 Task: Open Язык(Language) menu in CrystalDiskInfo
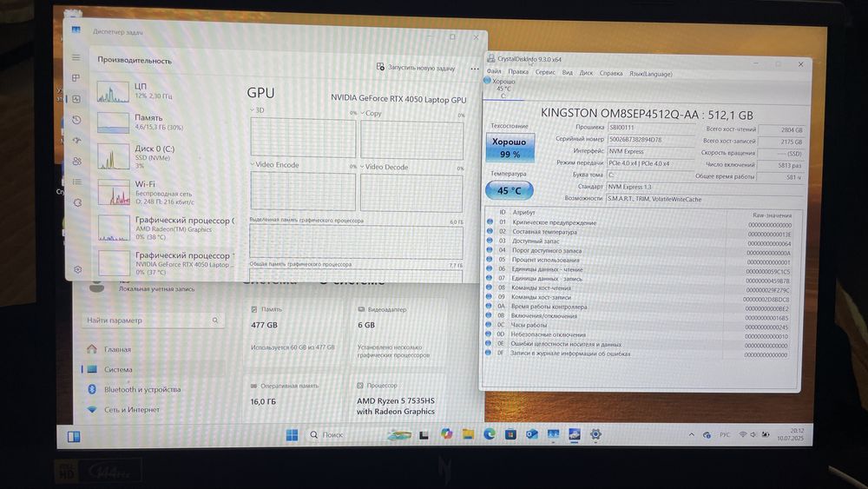pyautogui.click(x=651, y=74)
